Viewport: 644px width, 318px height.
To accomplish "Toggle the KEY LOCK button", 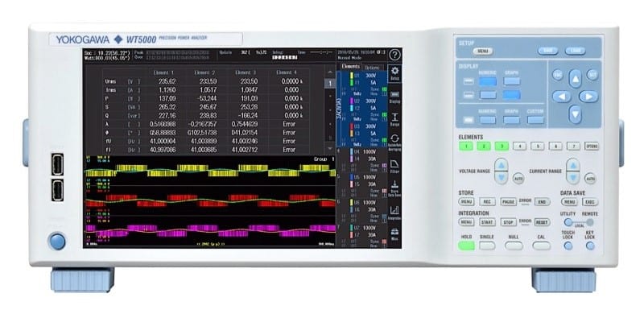I will pos(590,246).
